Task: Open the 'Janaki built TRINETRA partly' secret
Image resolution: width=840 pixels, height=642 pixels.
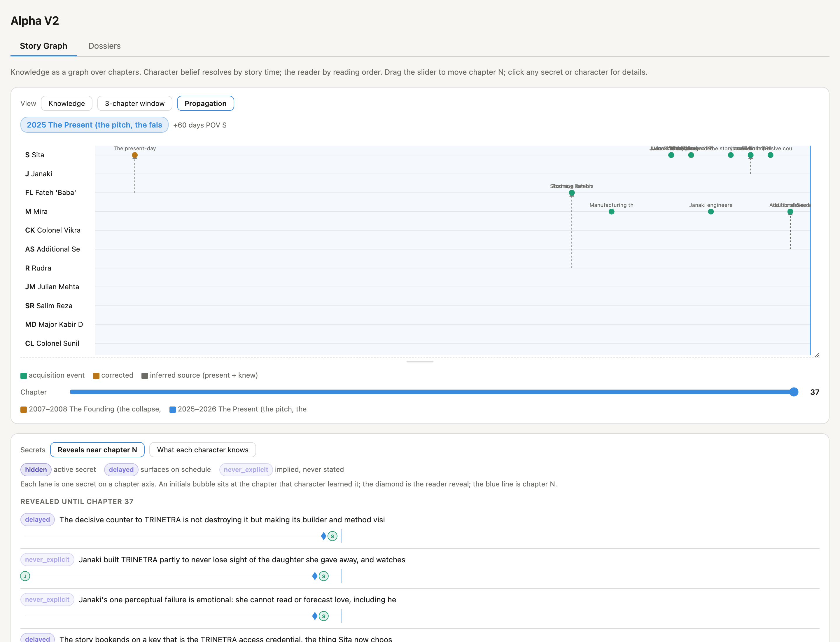Action: (242, 560)
